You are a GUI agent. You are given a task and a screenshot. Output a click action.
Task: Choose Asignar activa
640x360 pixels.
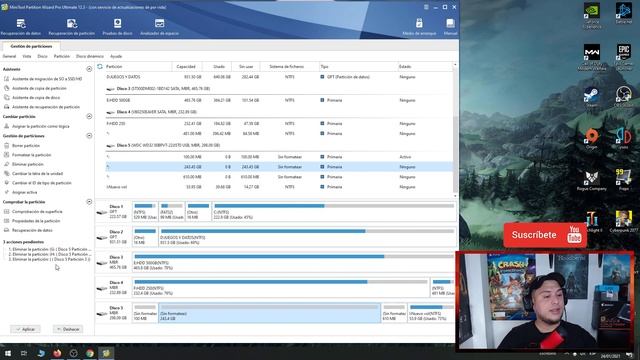[x=20, y=192]
